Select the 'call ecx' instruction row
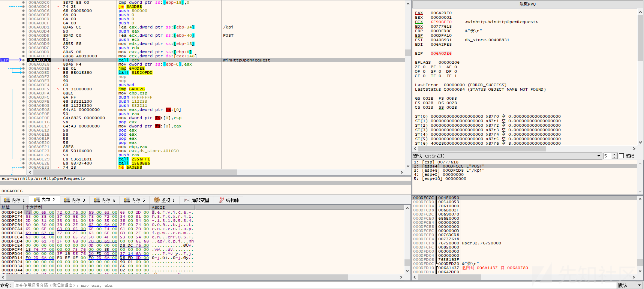Viewport: 644px width, 289px height. (216, 60)
